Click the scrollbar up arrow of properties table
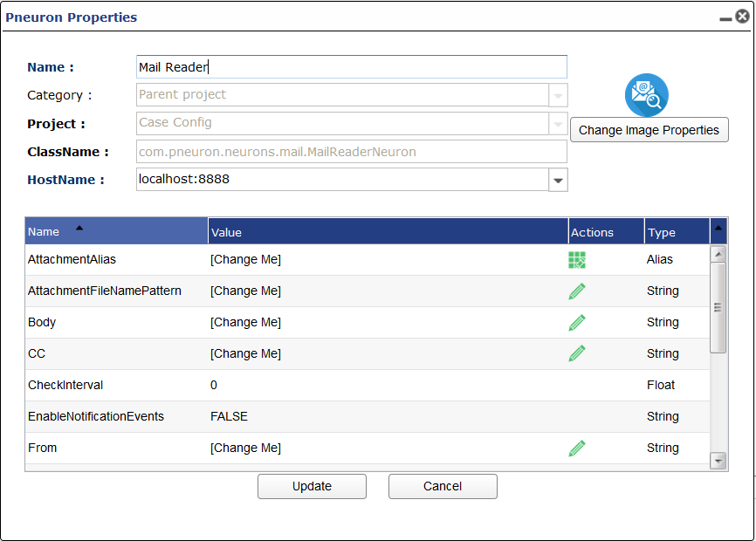Image resolution: width=756 pixels, height=541 pixels. coord(718,254)
